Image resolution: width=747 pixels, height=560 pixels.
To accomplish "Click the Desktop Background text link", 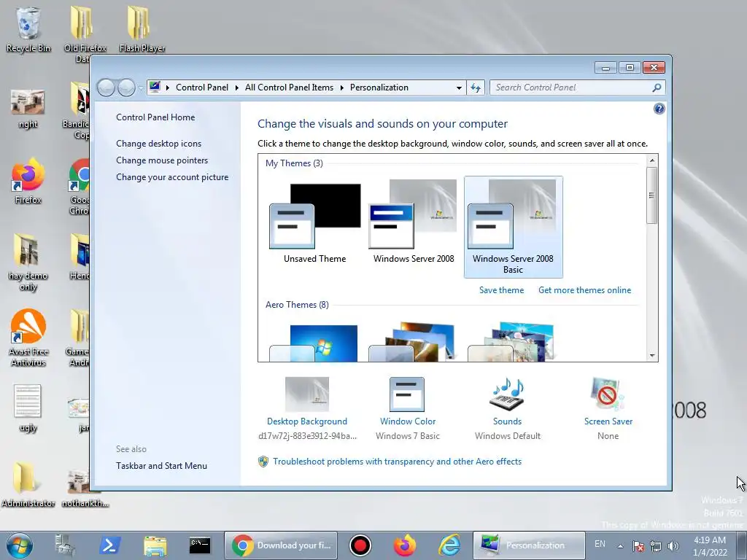I will coord(307,421).
